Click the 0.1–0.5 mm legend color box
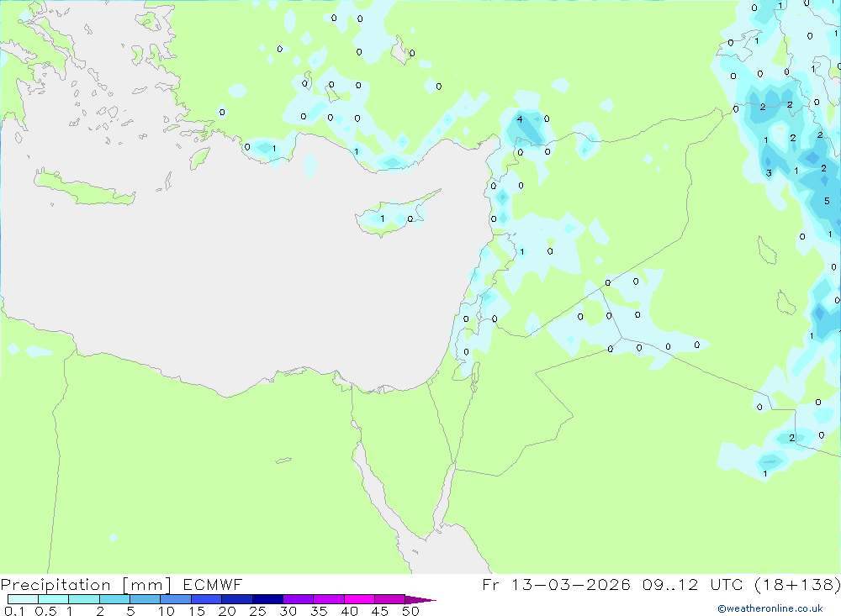The image size is (841, 616). tap(23, 599)
